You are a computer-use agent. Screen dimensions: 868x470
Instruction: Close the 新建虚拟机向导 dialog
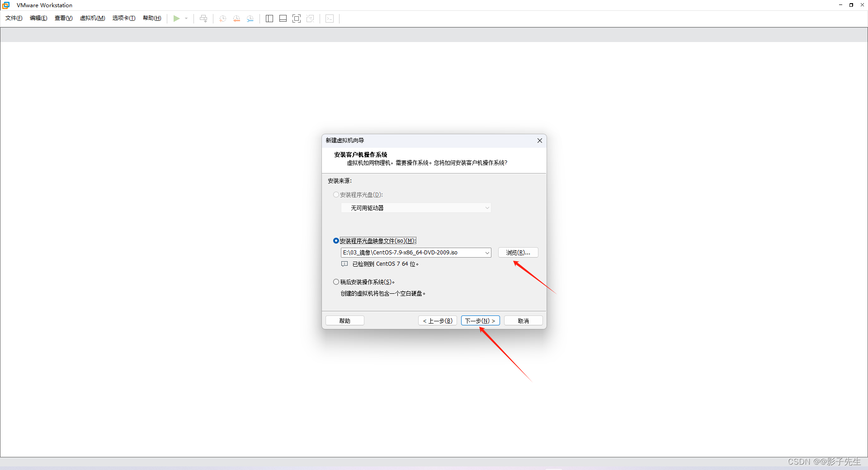(x=539, y=141)
